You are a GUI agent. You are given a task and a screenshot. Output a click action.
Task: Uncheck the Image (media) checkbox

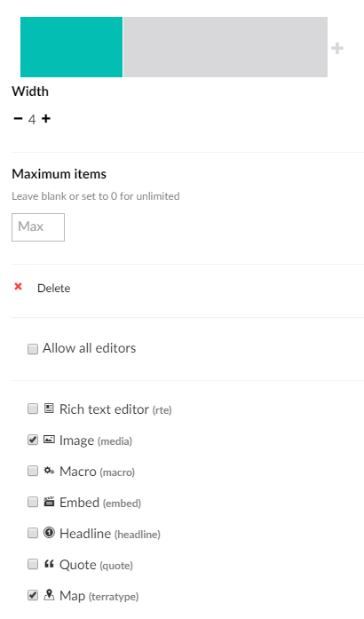point(33,440)
